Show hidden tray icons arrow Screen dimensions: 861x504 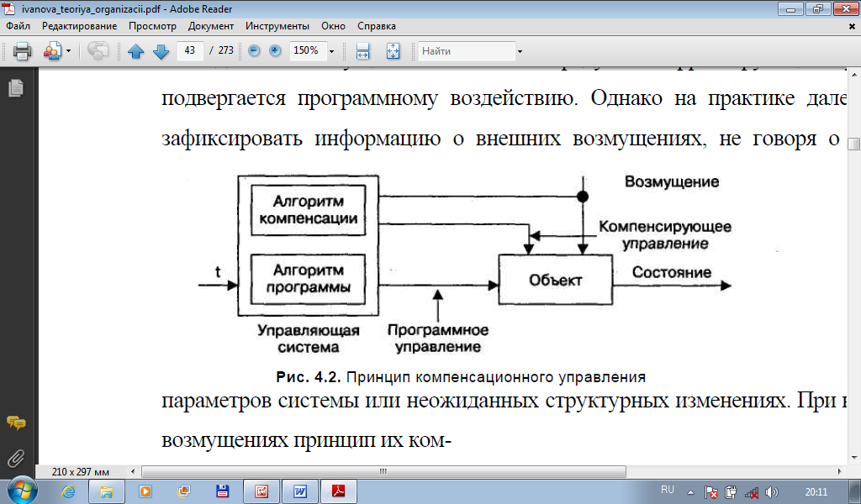click(x=691, y=492)
